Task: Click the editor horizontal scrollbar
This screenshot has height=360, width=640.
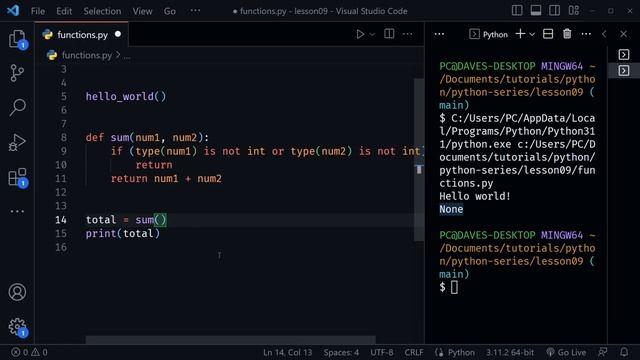Action: pos(231,340)
